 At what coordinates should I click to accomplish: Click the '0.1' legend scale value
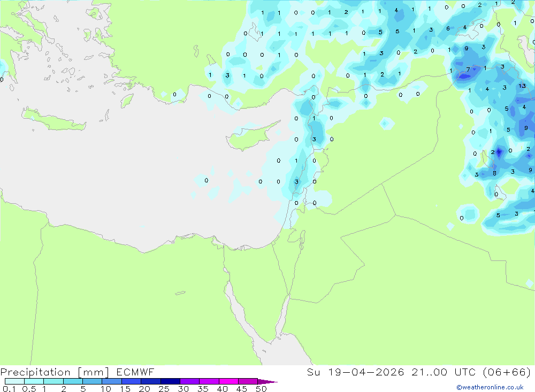click(9, 389)
